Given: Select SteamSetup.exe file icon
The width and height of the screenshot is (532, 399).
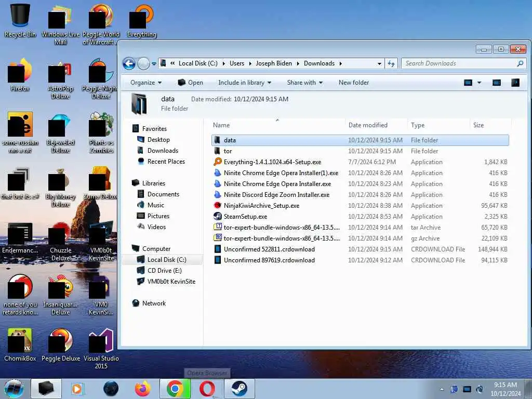Looking at the screenshot, I should (218, 217).
